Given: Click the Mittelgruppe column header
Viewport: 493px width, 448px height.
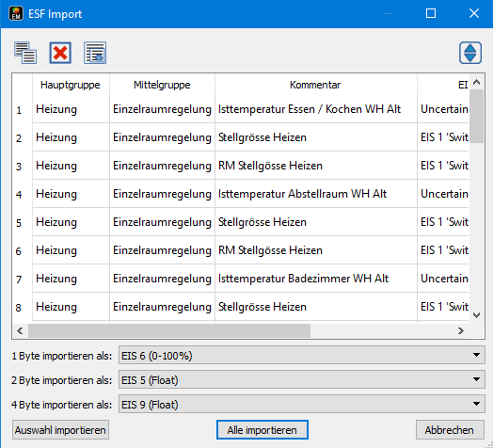Looking at the screenshot, I should (162, 85).
